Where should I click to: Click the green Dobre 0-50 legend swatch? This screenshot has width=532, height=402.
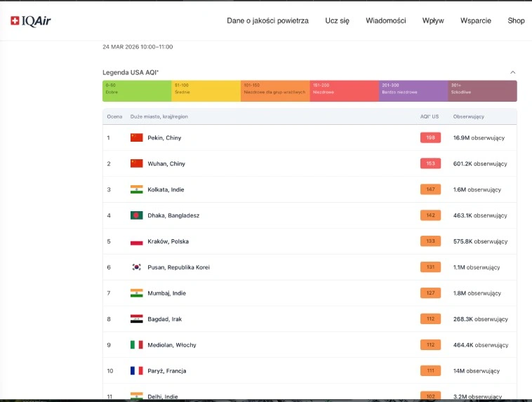(137, 91)
